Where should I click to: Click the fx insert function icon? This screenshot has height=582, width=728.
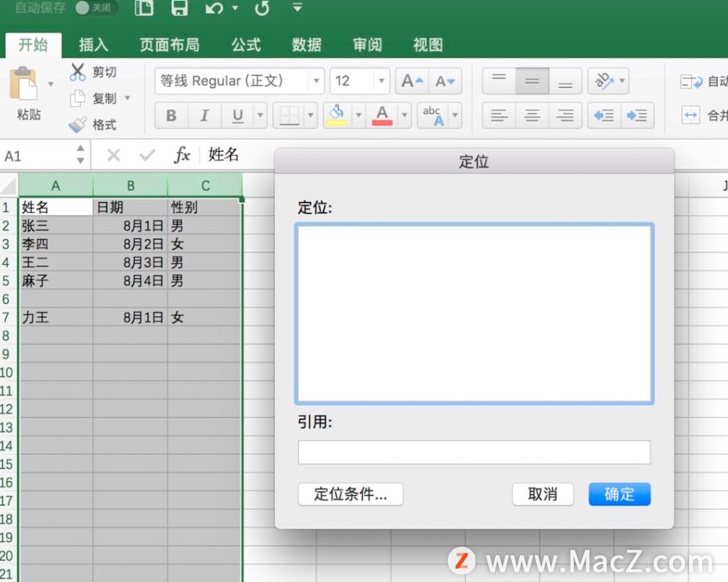182,154
